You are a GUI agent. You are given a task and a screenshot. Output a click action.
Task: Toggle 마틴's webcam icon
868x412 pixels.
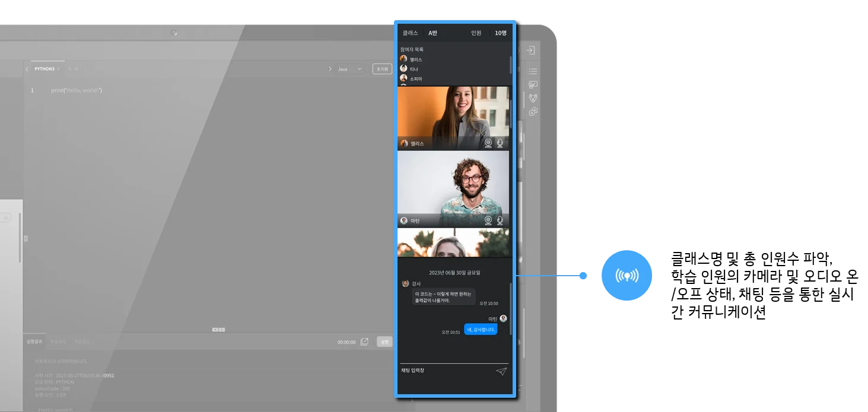pos(488,221)
